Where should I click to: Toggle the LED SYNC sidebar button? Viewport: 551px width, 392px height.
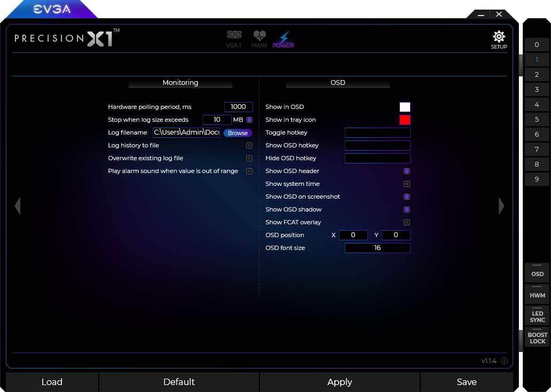pos(537,316)
